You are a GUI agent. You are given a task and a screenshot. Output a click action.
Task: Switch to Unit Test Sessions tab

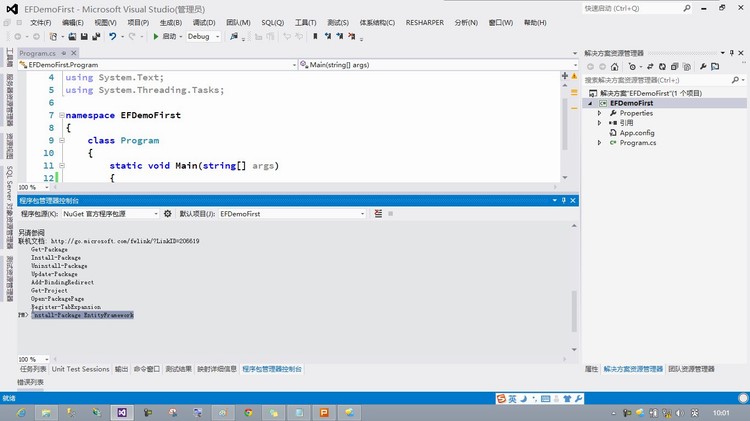click(80, 369)
